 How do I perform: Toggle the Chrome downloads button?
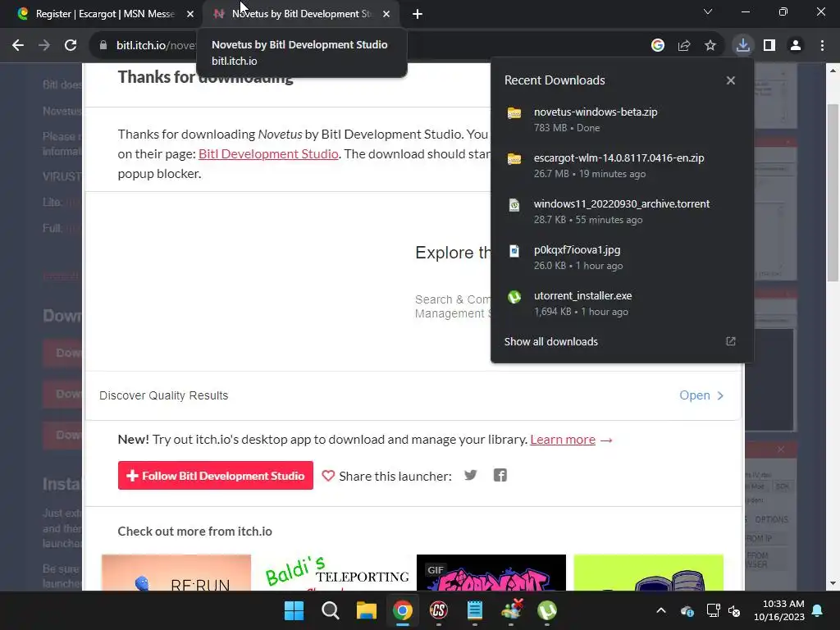742,46
